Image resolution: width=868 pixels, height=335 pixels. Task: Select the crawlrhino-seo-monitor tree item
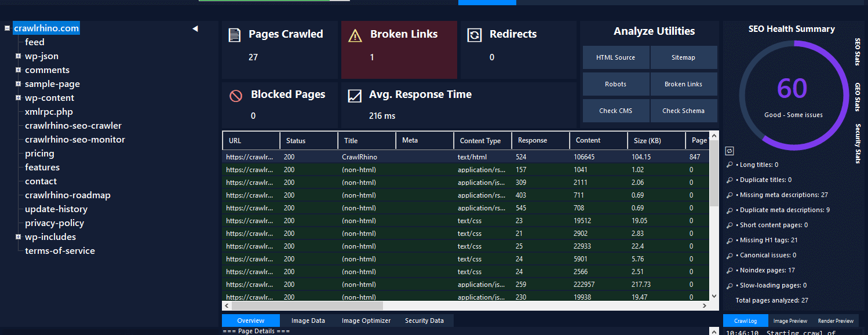(x=75, y=139)
